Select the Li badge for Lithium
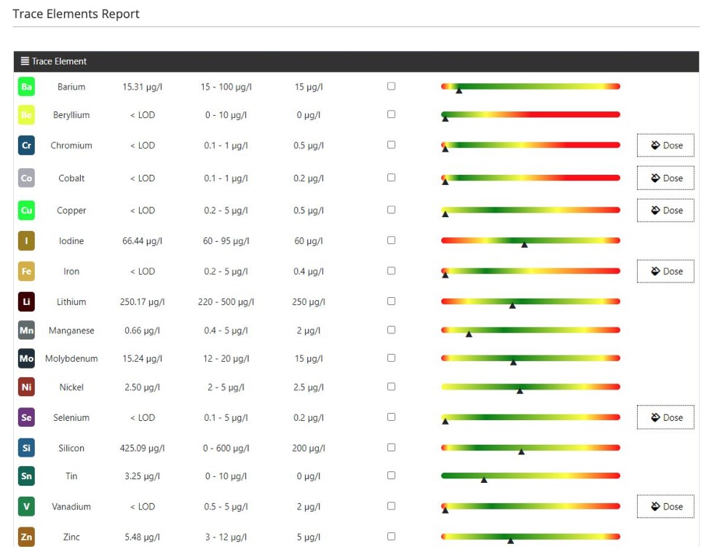 coord(26,301)
